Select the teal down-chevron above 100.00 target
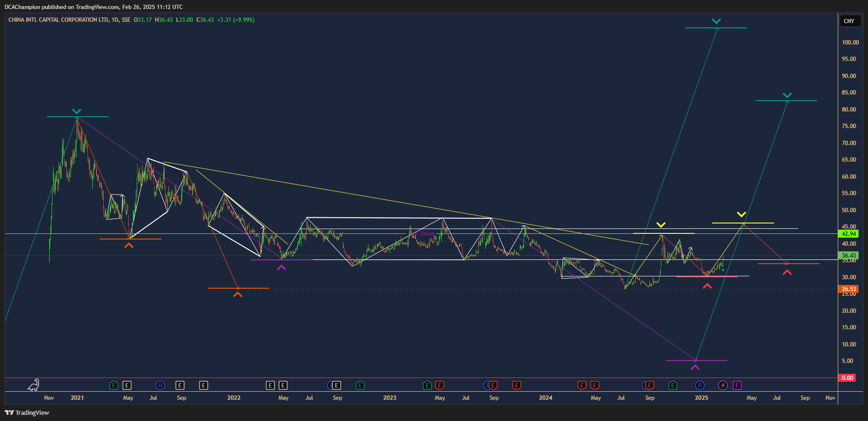 click(x=716, y=21)
